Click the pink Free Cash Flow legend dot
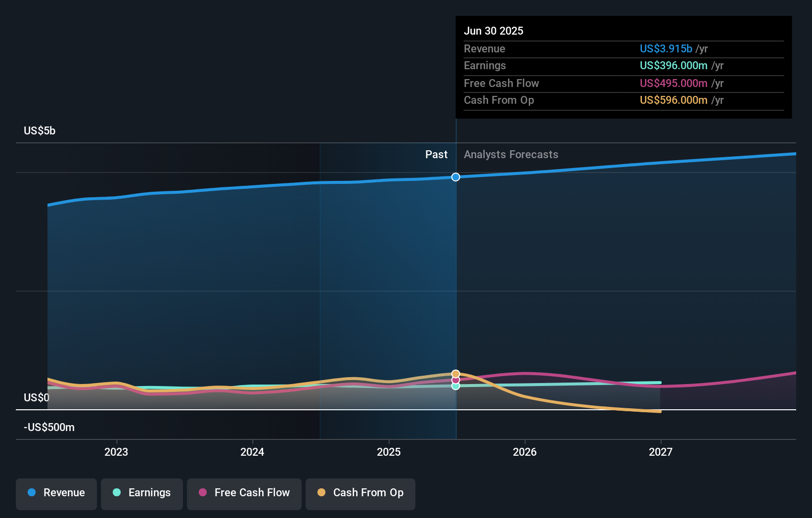Viewport: 812px width, 518px height. [203, 492]
